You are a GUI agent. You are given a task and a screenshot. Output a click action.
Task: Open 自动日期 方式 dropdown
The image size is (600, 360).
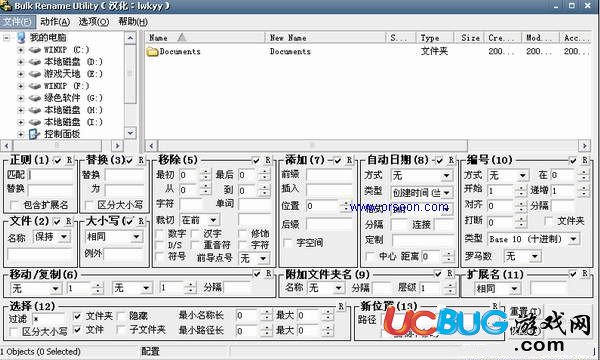tap(446, 176)
